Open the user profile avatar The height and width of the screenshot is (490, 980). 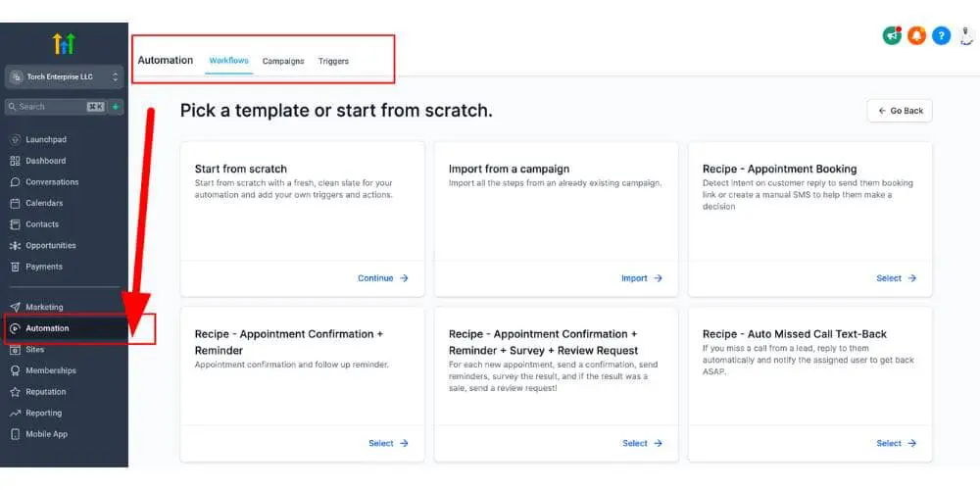(966, 36)
